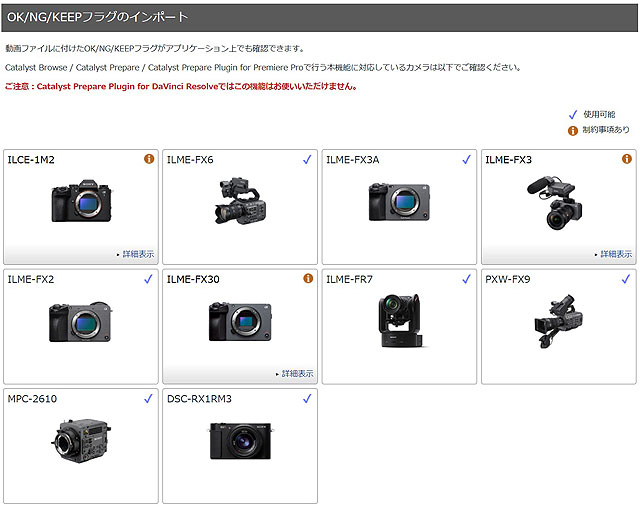Click the checkmark icon on ILME-FX2 card
Image resolution: width=640 pixels, height=507 pixels.
(x=149, y=279)
